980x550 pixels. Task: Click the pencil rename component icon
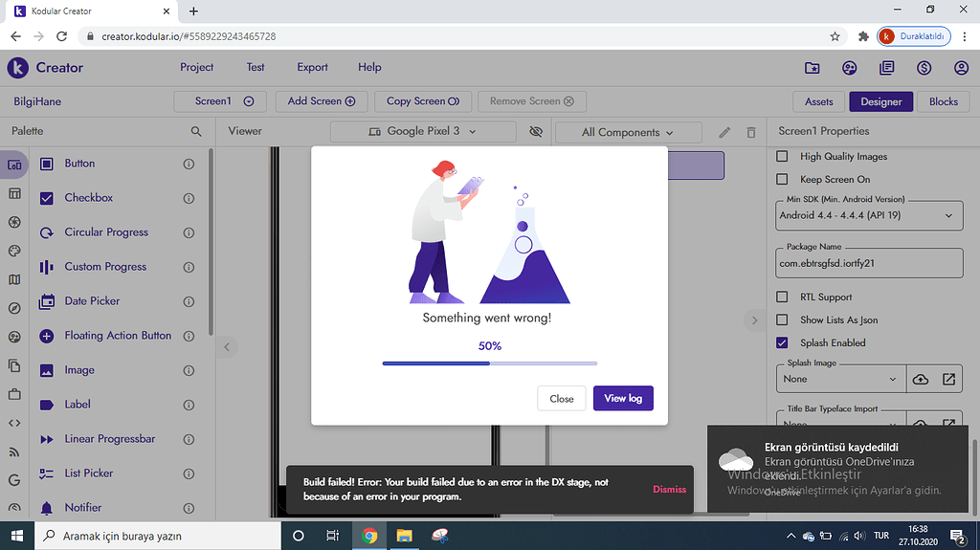coord(724,132)
